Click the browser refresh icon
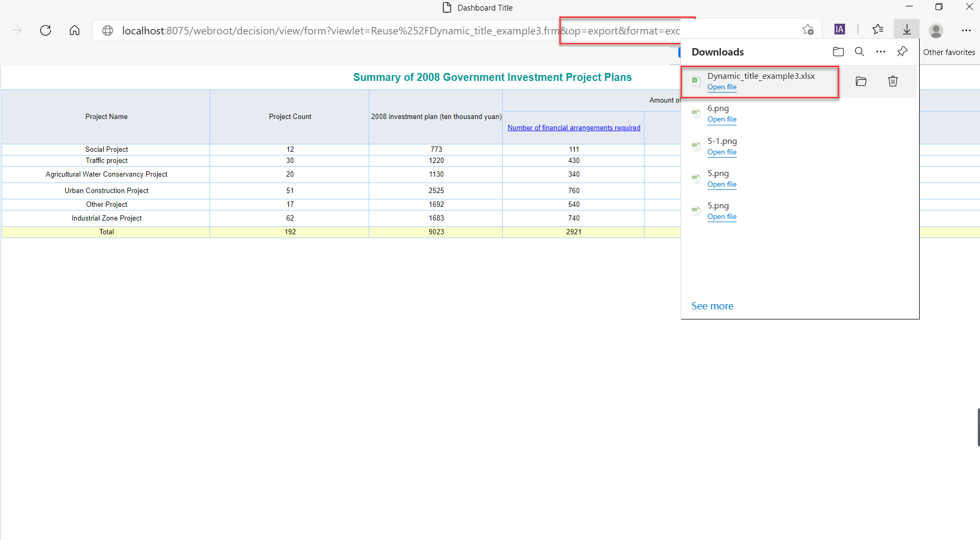The image size is (980, 540). coord(46,30)
